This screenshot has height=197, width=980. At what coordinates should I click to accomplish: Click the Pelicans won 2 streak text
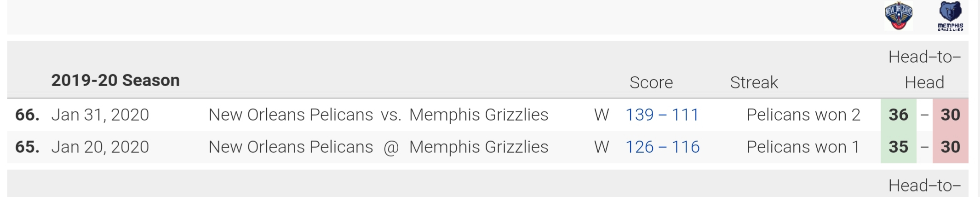(803, 115)
